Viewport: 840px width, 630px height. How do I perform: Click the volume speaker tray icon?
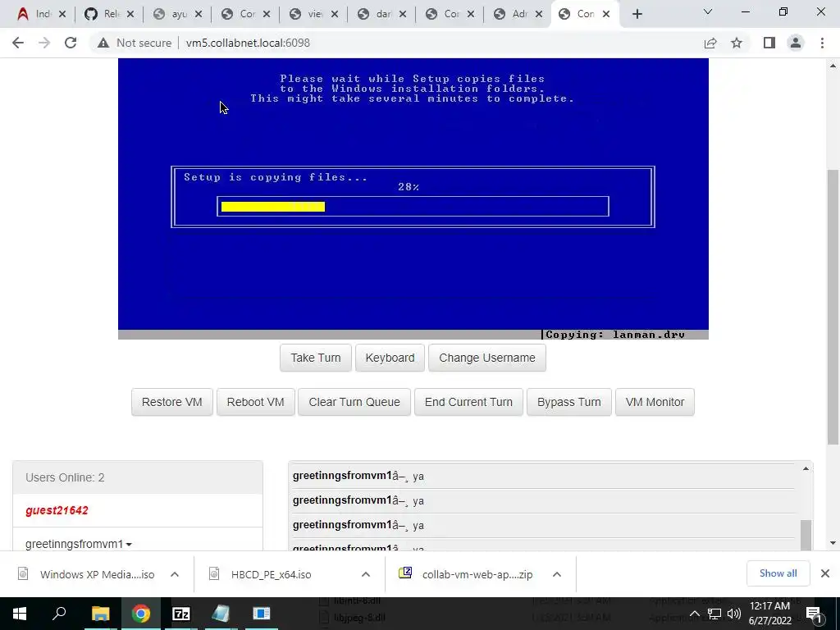click(x=734, y=614)
